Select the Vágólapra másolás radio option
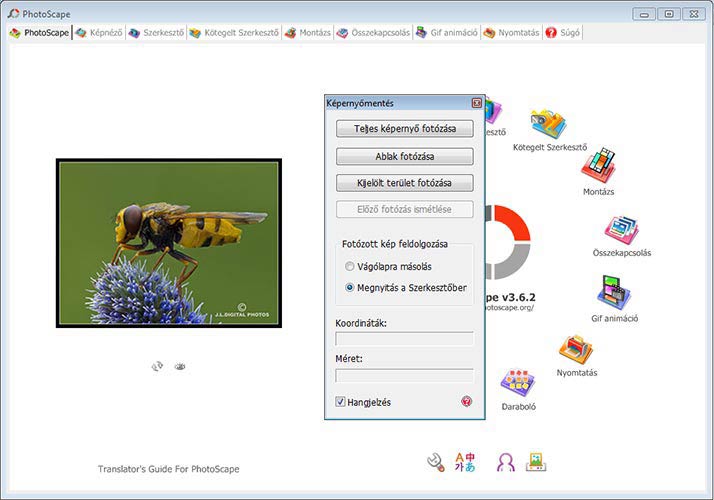 click(350, 267)
